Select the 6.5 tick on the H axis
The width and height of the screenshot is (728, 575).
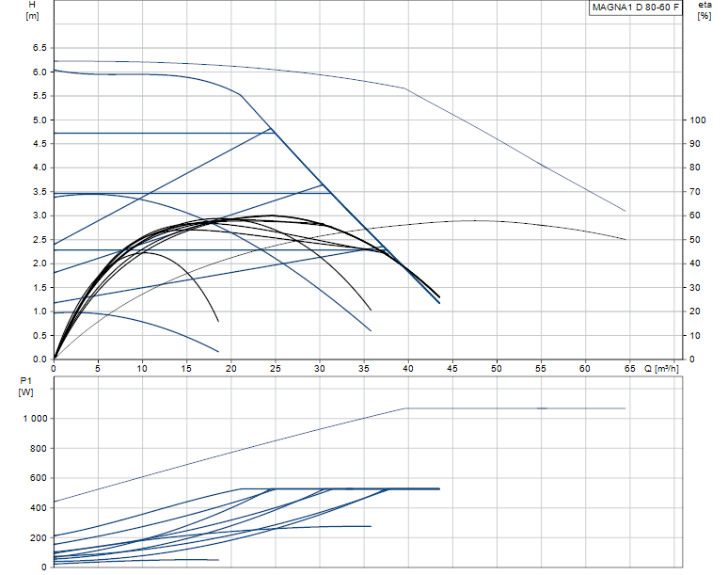(40, 48)
